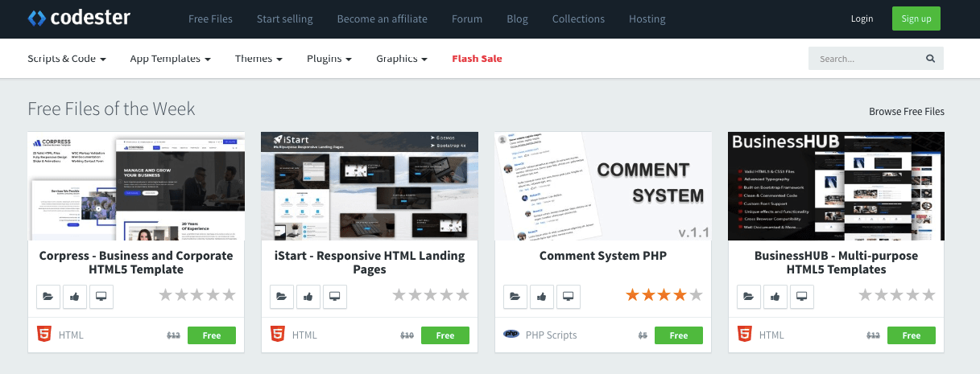980x374 pixels.
Task: Click HTML5 icon on BusinessHUB card
Action: tap(744, 335)
